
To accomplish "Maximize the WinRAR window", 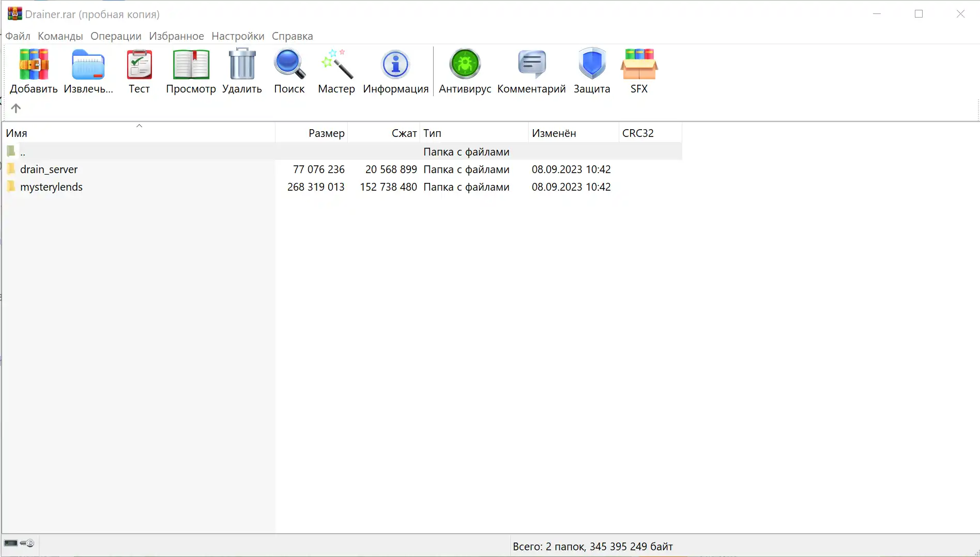I will point(918,14).
